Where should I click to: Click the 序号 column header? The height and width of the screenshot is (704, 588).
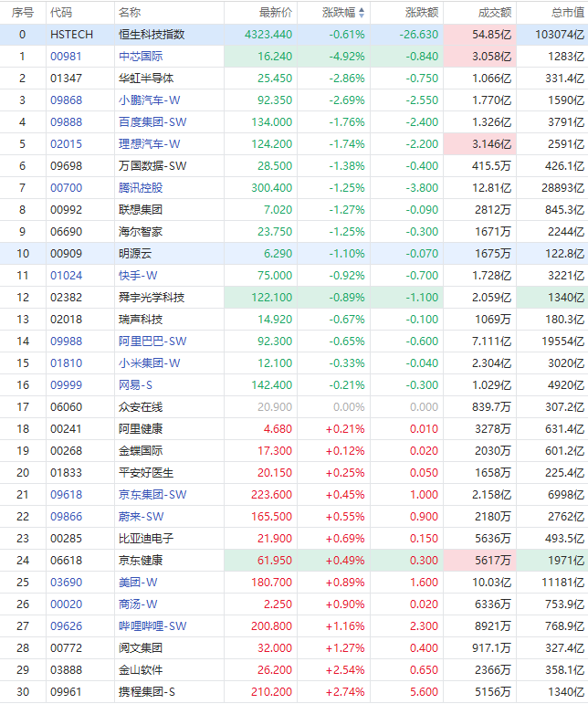pos(23,13)
